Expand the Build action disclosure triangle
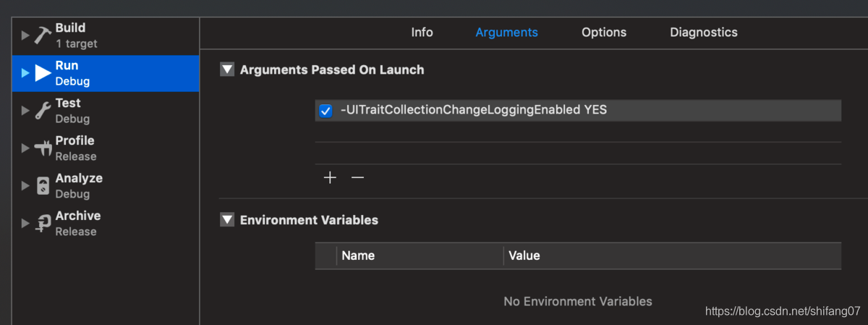 coord(26,35)
